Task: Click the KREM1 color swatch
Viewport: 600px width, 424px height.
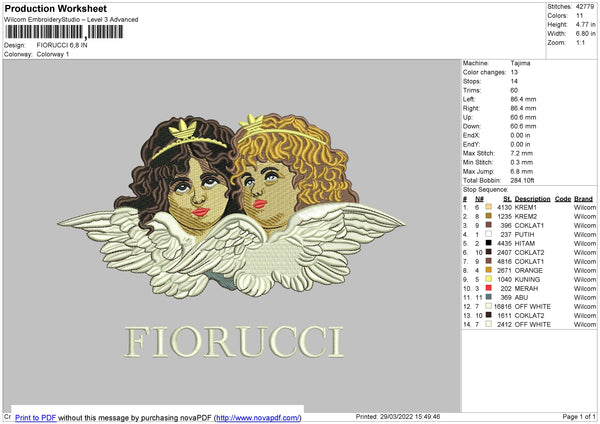Action: point(488,207)
